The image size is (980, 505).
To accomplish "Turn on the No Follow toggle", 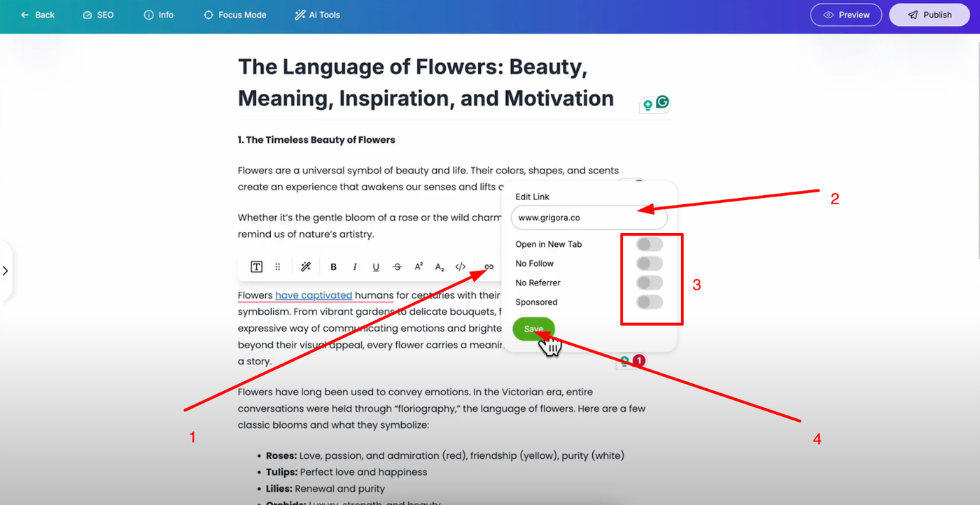I will point(649,264).
